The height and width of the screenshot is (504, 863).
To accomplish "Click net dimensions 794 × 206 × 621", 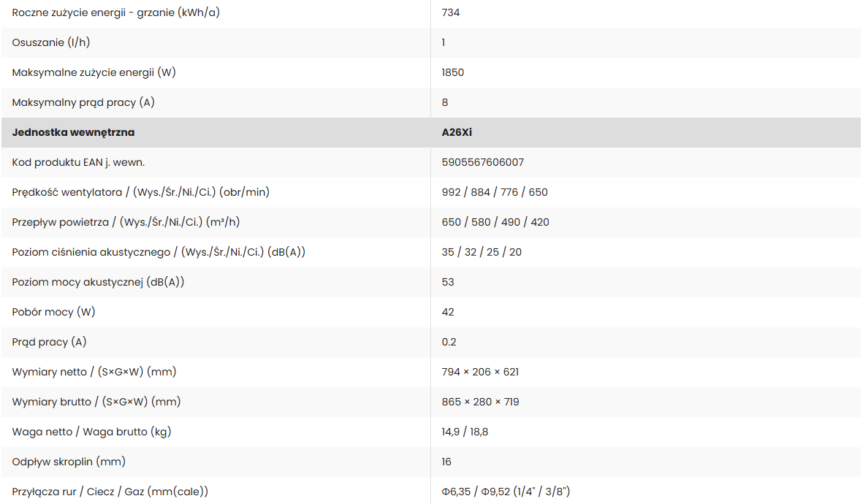I will 480,372.
